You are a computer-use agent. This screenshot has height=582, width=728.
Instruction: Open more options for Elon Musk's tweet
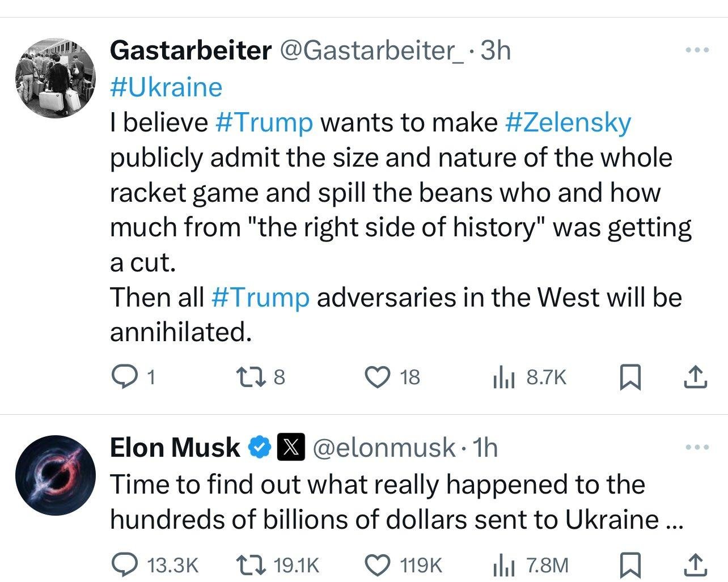pyautogui.click(x=697, y=448)
